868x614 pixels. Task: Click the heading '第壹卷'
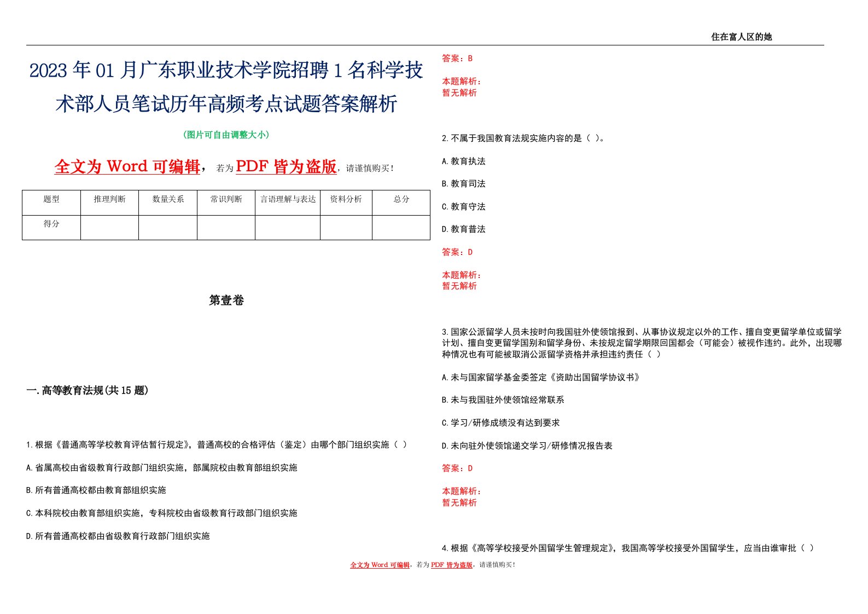(x=226, y=300)
